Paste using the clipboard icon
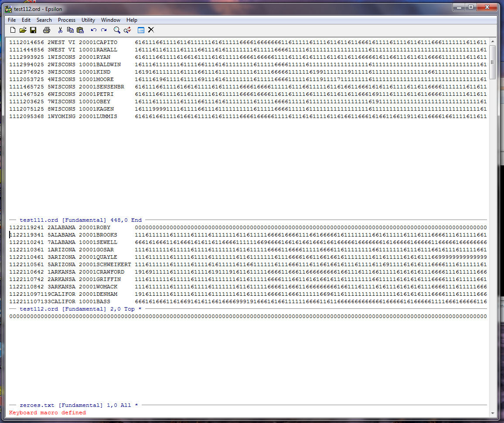The image size is (504, 423). [80, 30]
